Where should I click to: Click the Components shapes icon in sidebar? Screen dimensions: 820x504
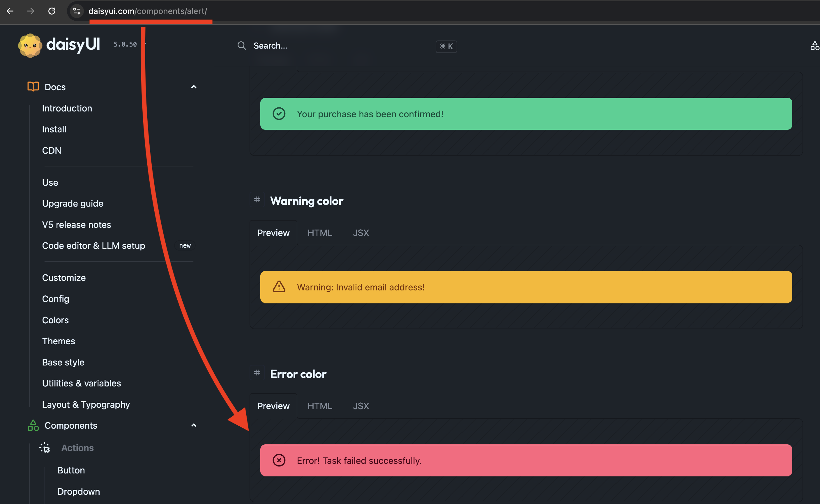[33, 425]
